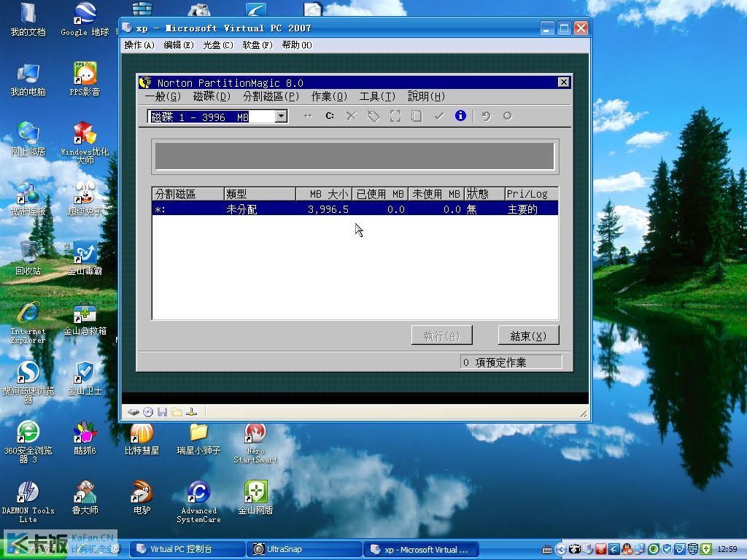747x560 pixels.
Task: Click the on-screen keyboard icon beside system tray
Action: (x=547, y=550)
